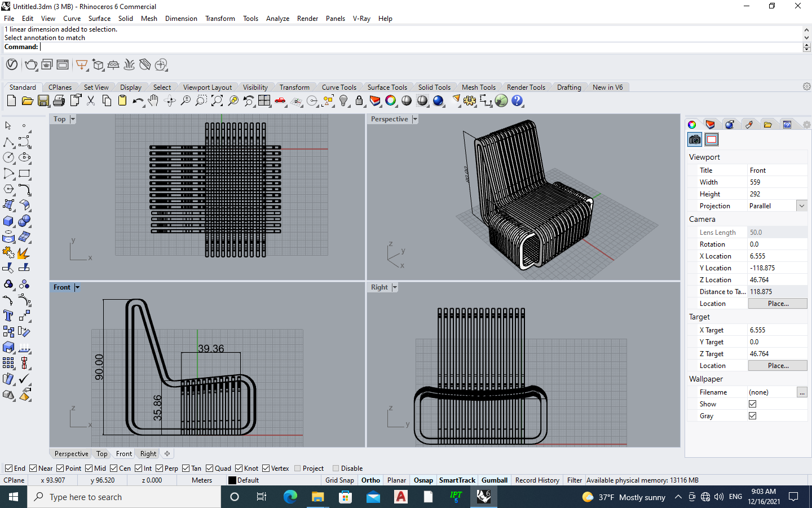
Task: Open the Layers panel tab icon
Action: pyautogui.click(x=710, y=125)
